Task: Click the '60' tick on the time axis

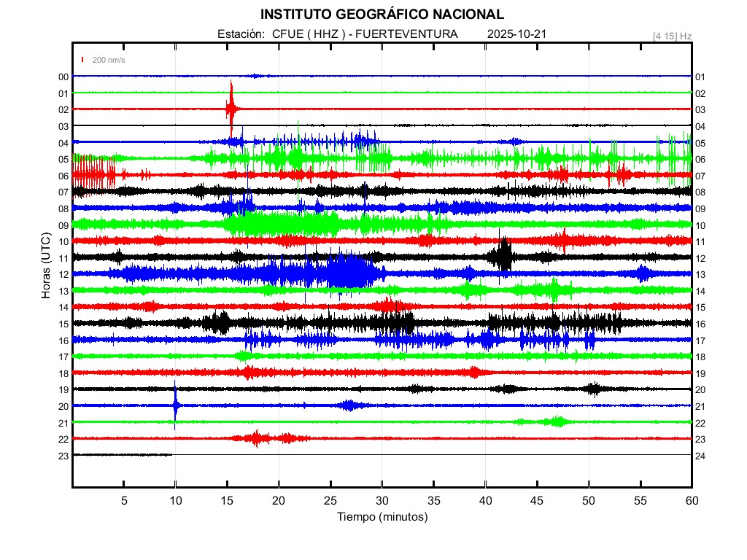Action: coord(692,500)
